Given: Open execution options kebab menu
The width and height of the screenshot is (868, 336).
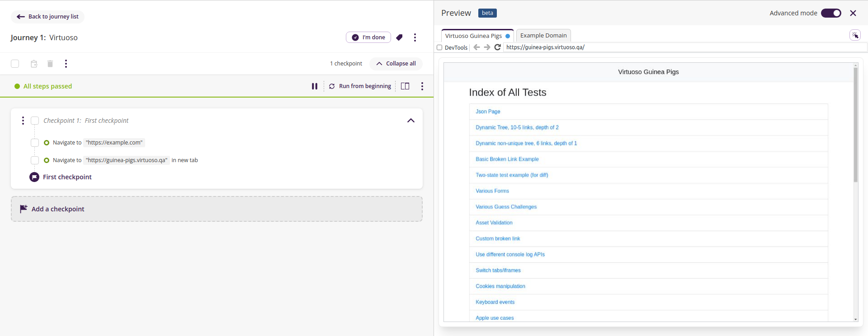Looking at the screenshot, I should [x=422, y=86].
